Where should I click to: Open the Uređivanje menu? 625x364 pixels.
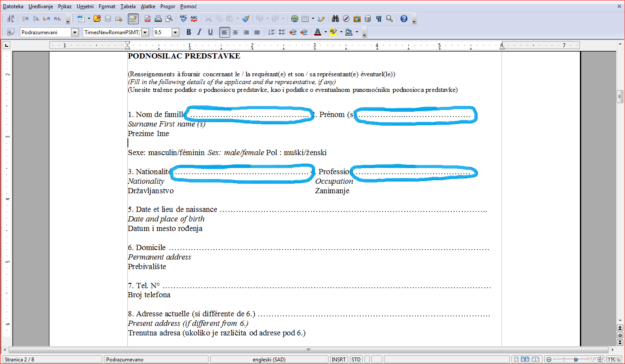coord(41,6)
